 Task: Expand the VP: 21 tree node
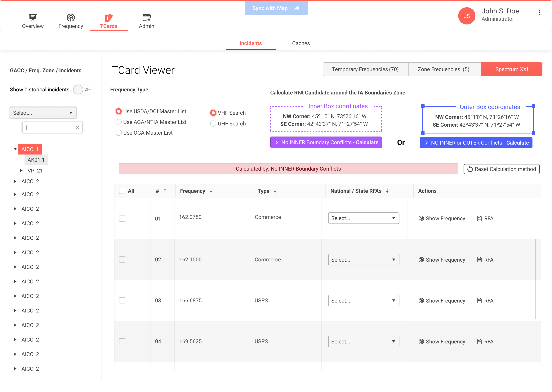(x=21, y=171)
